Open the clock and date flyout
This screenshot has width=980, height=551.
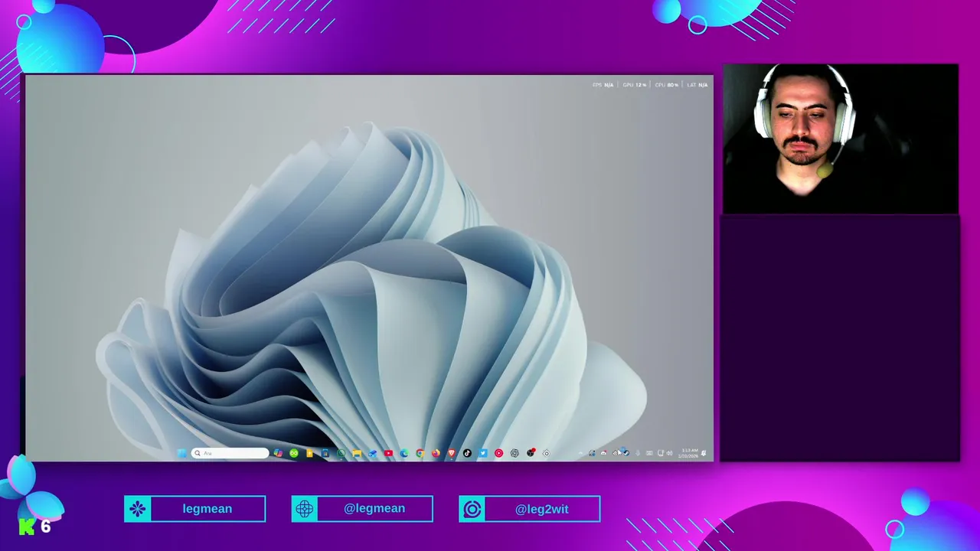pos(690,453)
